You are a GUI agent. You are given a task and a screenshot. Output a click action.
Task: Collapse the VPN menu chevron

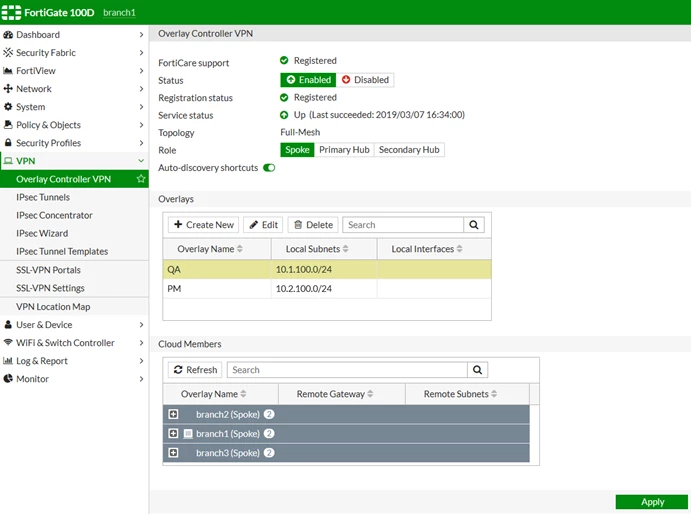click(x=141, y=161)
